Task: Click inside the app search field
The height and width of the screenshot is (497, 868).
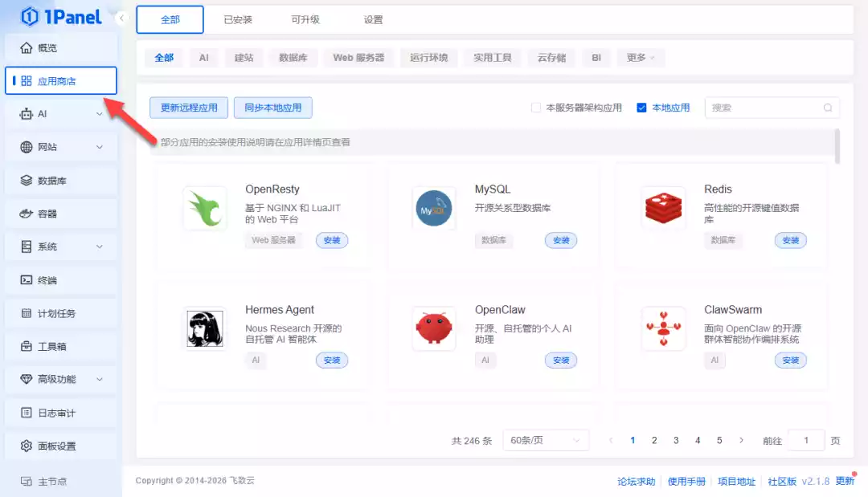Action: [x=764, y=107]
